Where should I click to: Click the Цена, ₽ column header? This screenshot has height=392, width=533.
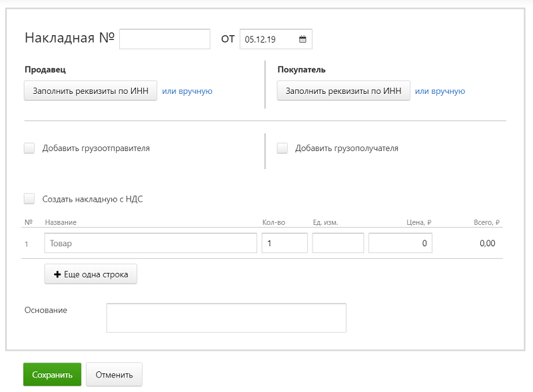pyautogui.click(x=419, y=222)
